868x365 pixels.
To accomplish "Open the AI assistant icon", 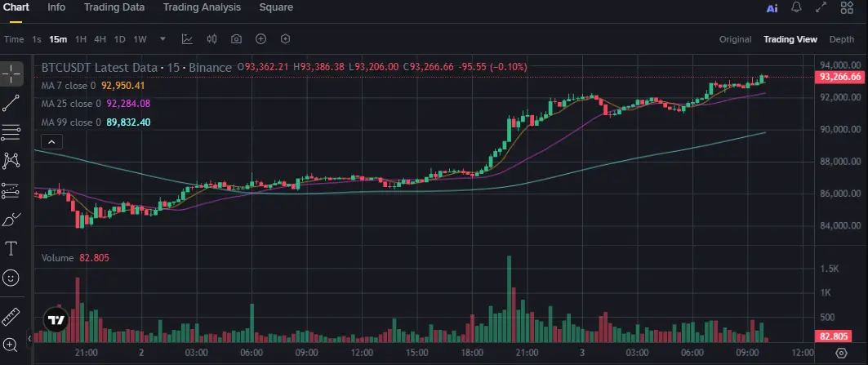I will tap(772, 7).
